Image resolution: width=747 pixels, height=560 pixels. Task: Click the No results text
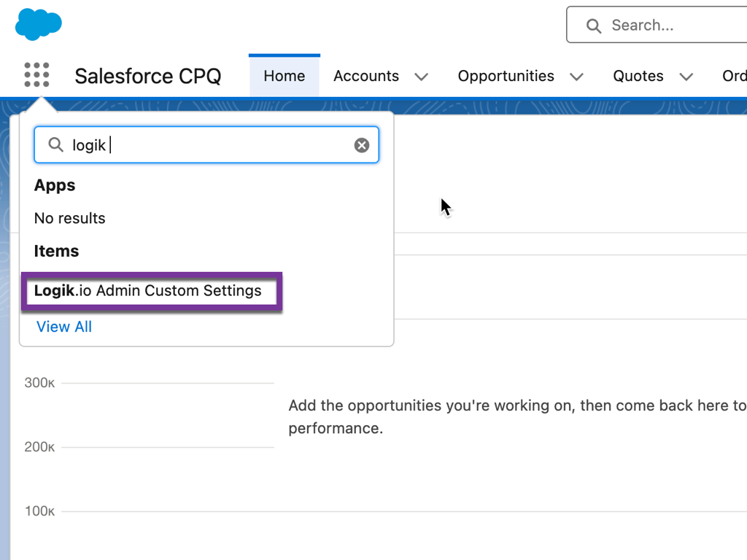[69, 218]
